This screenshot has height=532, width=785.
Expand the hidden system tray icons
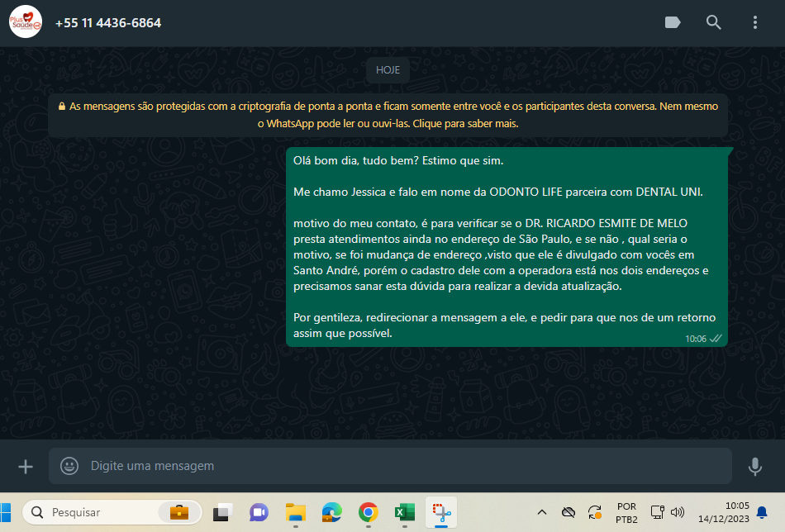542,512
